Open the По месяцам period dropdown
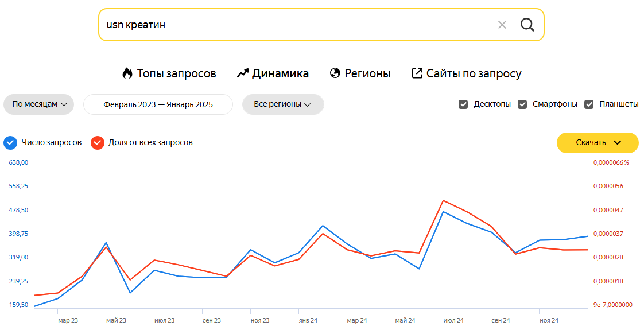 [x=39, y=104]
